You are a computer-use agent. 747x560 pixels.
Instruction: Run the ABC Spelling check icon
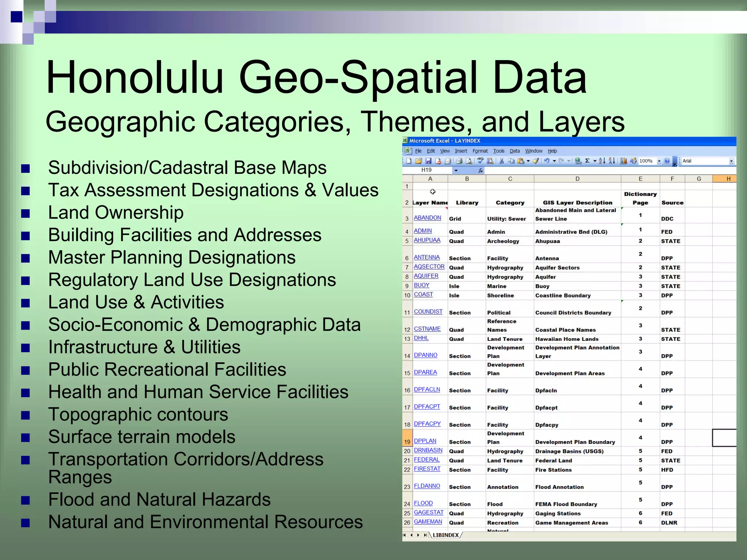480,161
